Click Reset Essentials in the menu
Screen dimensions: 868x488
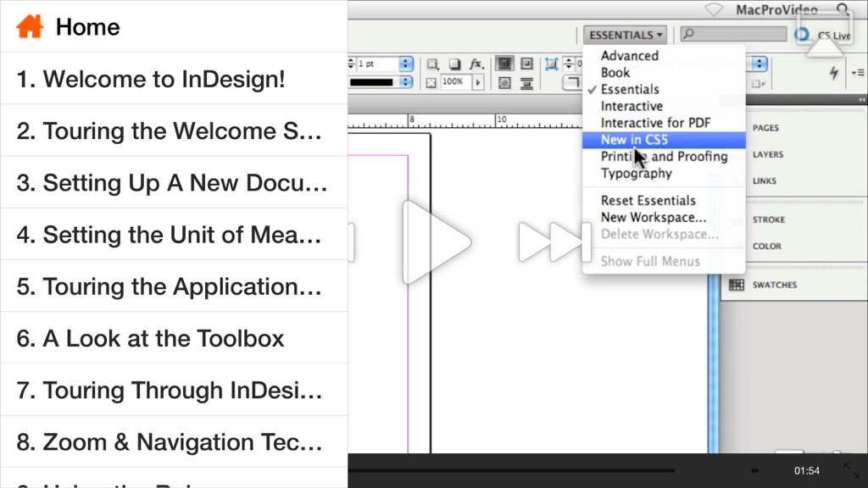pyautogui.click(x=664, y=200)
